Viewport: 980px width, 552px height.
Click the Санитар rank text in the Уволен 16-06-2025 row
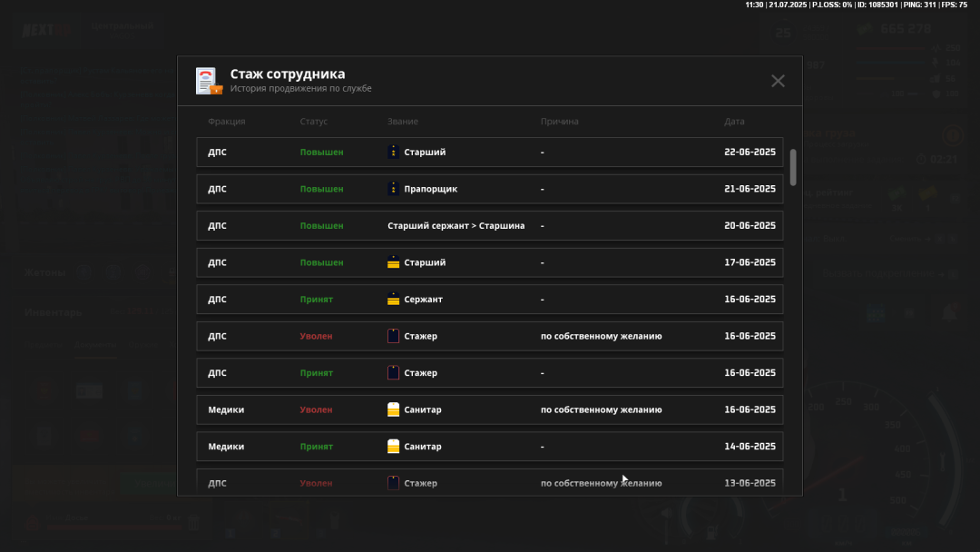(x=423, y=409)
